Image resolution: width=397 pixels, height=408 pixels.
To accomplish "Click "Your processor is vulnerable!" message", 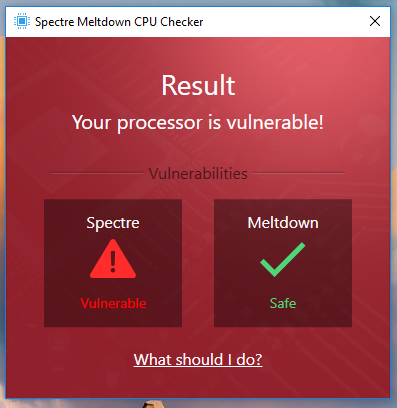I will (x=198, y=122).
